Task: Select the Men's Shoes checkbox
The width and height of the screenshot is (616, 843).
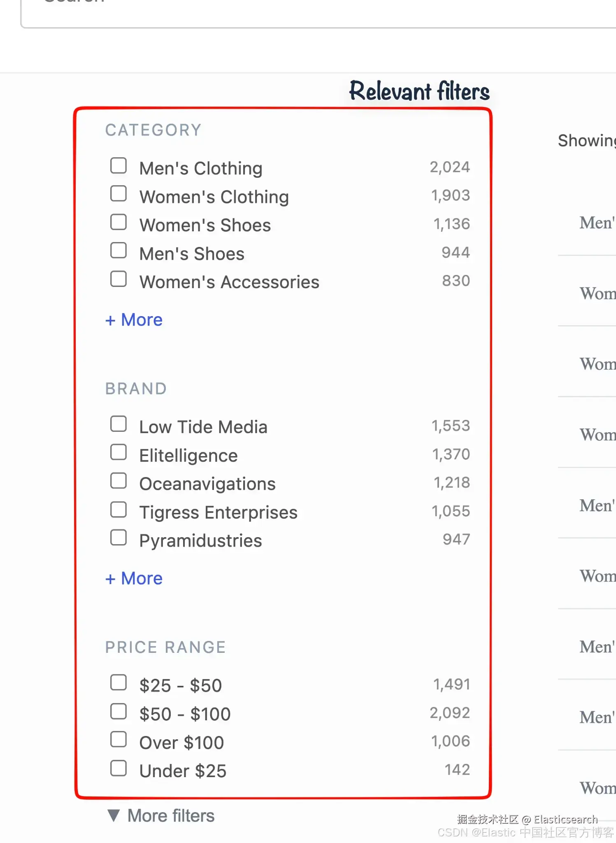Action: tap(119, 251)
